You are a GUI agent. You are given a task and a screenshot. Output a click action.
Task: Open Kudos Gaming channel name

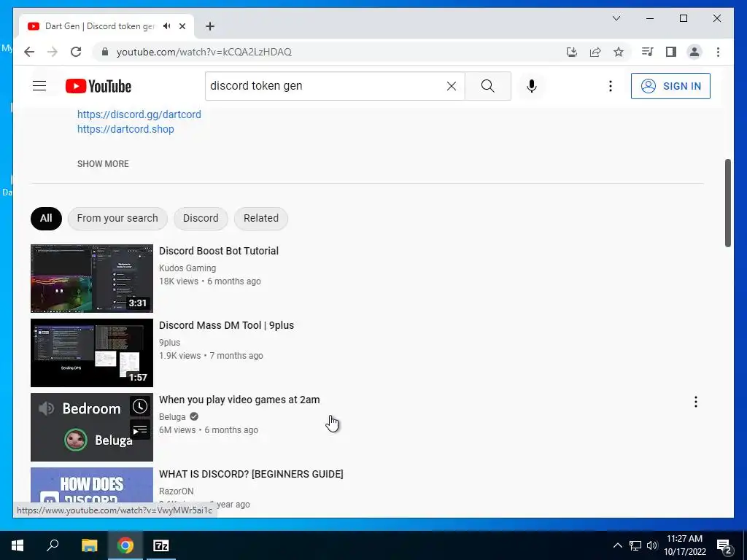click(187, 268)
